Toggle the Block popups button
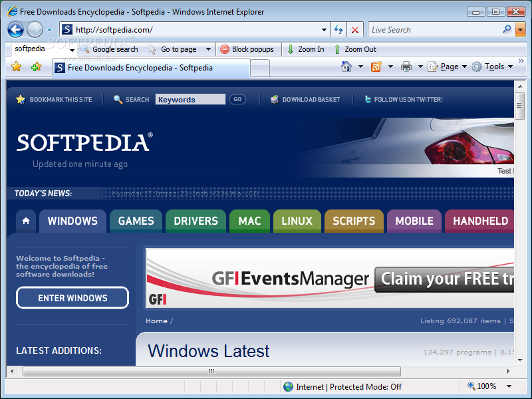 247,49
